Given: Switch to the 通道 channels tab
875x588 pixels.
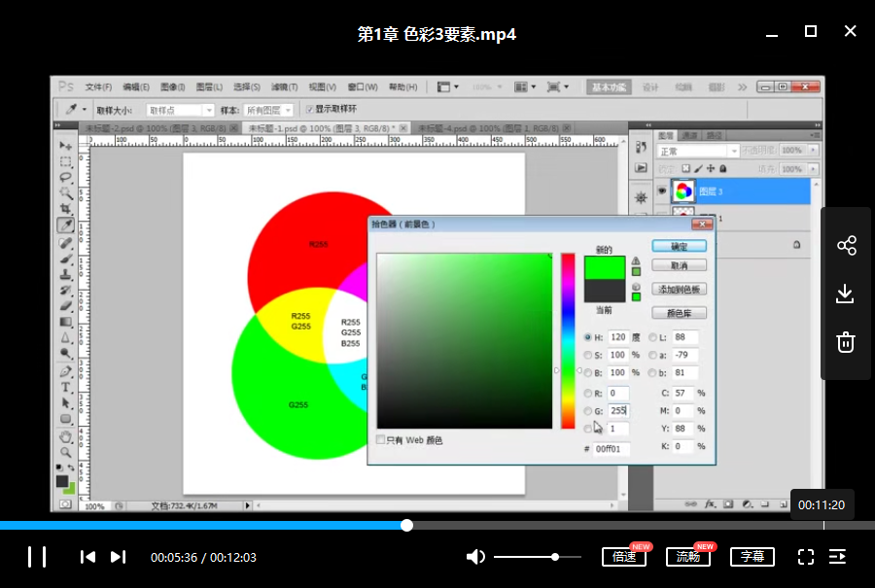Looking at the screenshot, I should (x=691, y=135).
